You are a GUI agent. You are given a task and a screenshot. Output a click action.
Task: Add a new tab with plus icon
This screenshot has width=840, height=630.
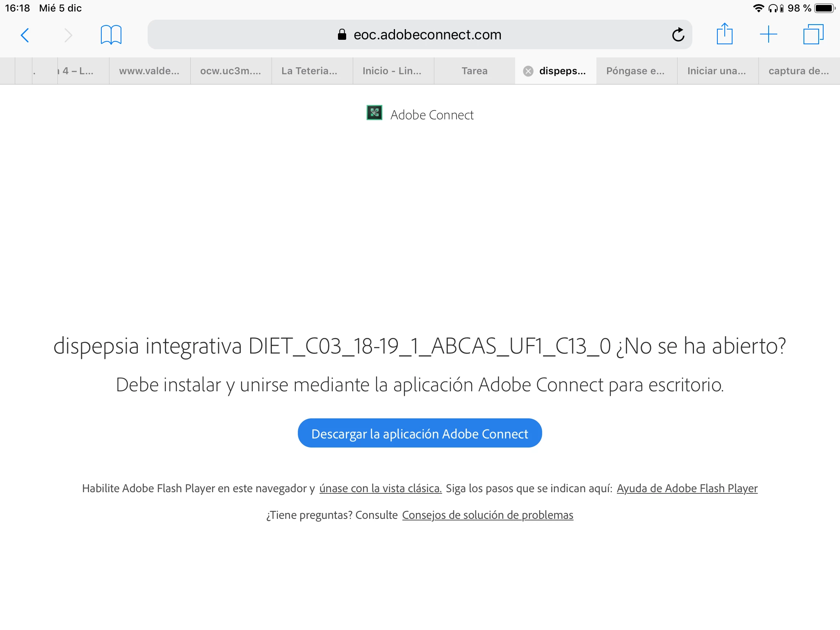768,34
